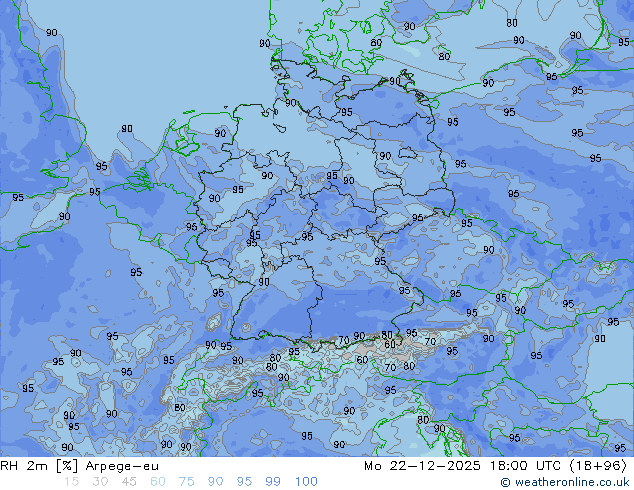
Task: Click legend value 75
Action: (186, 482)
